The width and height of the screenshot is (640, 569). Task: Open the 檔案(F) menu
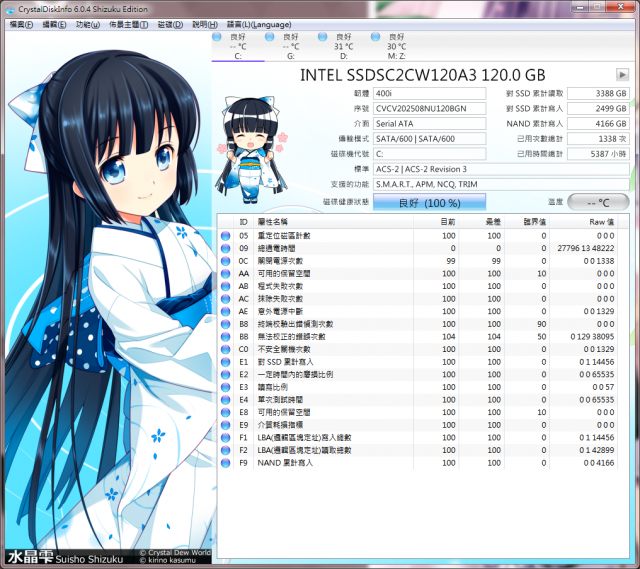click(x=21, y=25)
